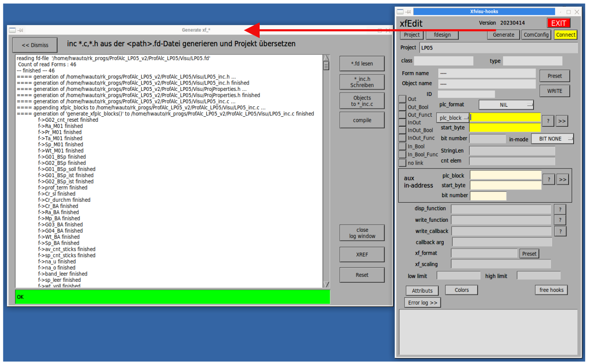This screenshot has width=589, height=364.
Task: Enable the Out checkbox
Action: [402, 99]
